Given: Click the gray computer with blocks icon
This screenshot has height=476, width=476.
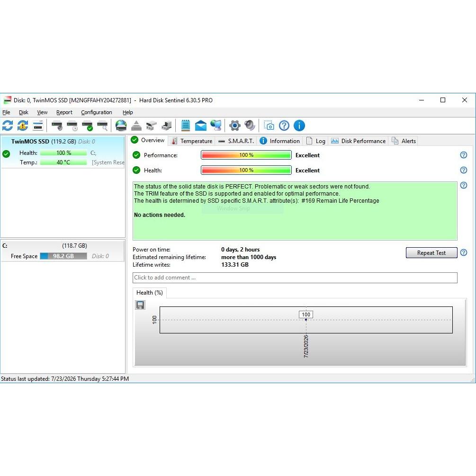Looking at the screenshot, I should pos(166,126).
